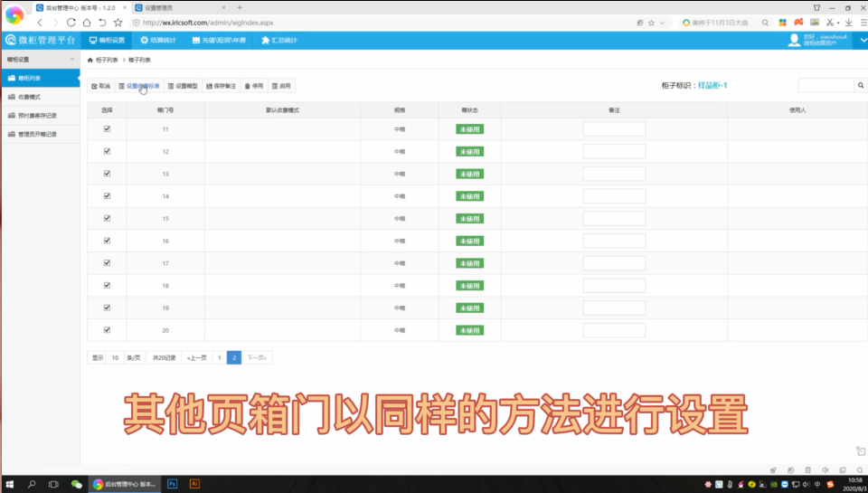Image resolution: width=868 pixels, height=493 pixels.
Task: Collapse the 箱柜设置 sidebar section
Action: 41,60
